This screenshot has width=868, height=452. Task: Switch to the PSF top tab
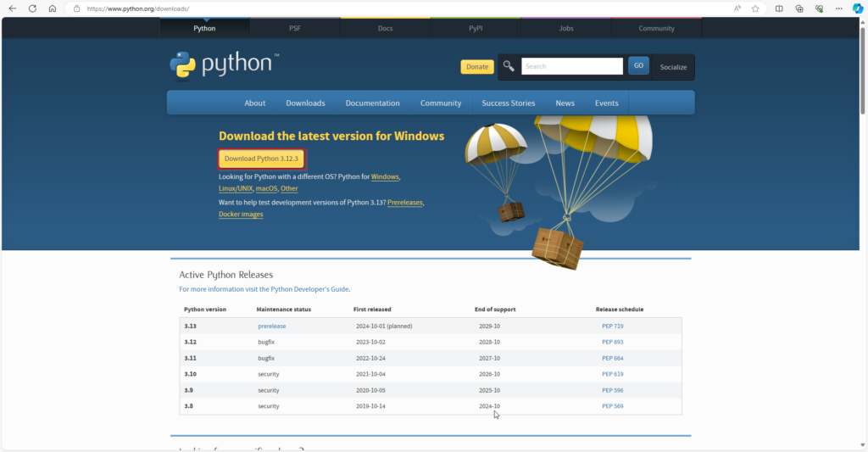tap(295, 28)
